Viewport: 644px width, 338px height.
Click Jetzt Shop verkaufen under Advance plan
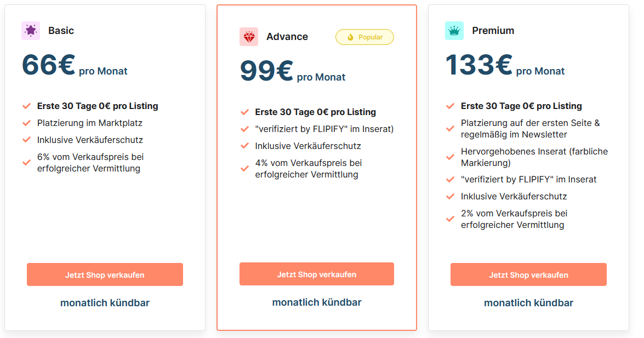point(317,274)
